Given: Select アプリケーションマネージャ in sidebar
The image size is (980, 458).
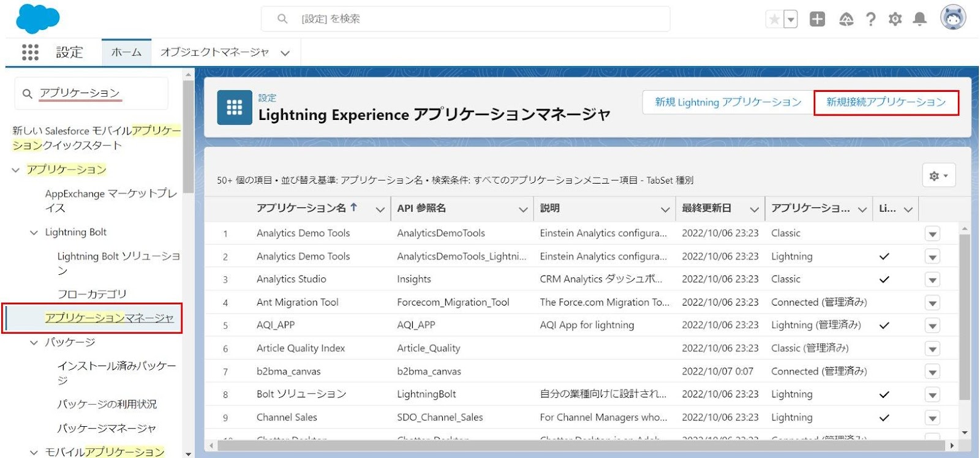Looking at the screenshot, I should [x=109, y=318].
